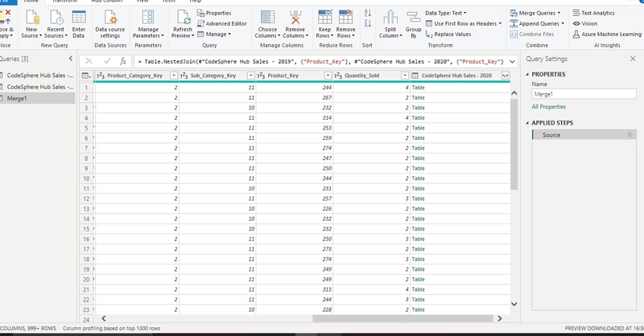Open Append Queries dropdown

click(x=537, y=24)
